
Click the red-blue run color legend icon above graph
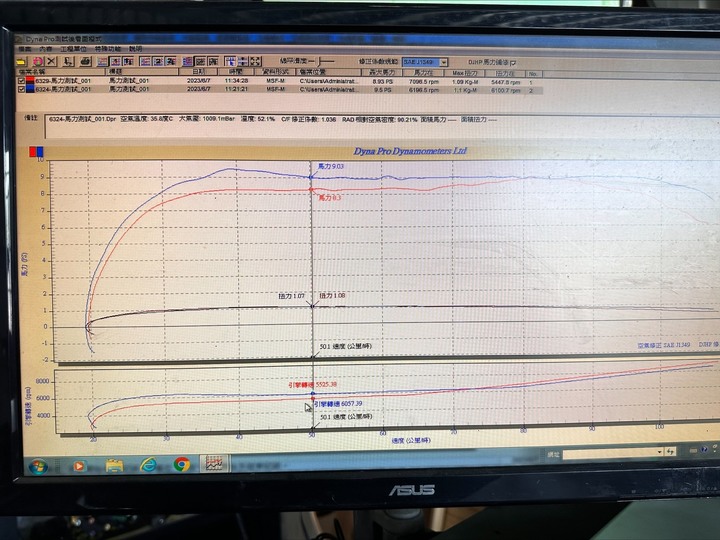[x=36, y=152]
